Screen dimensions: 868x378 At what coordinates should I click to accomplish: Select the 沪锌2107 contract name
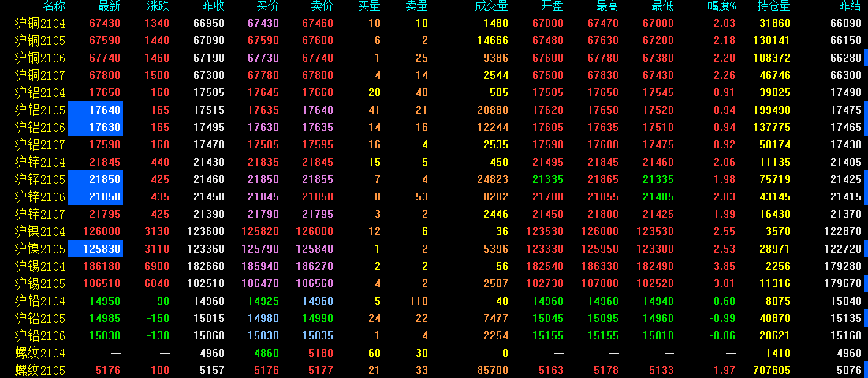point(40,214)
